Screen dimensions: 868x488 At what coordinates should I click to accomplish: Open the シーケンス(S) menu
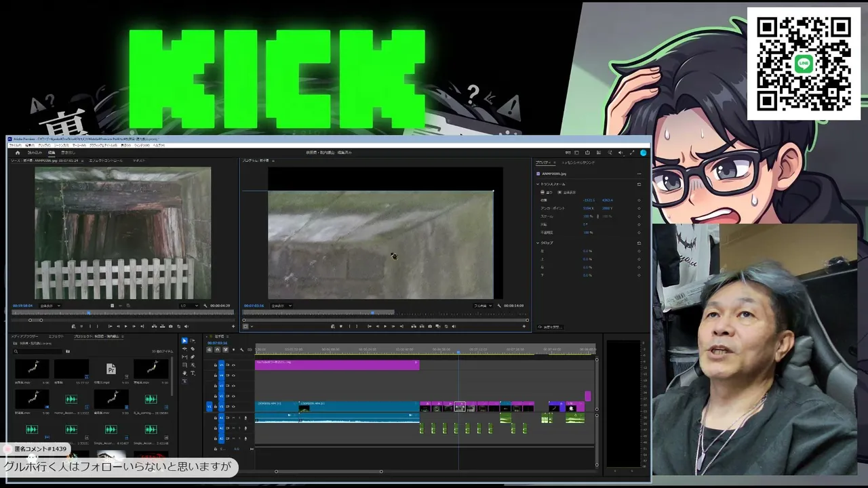pyautogui.click(x=62, y=145)
